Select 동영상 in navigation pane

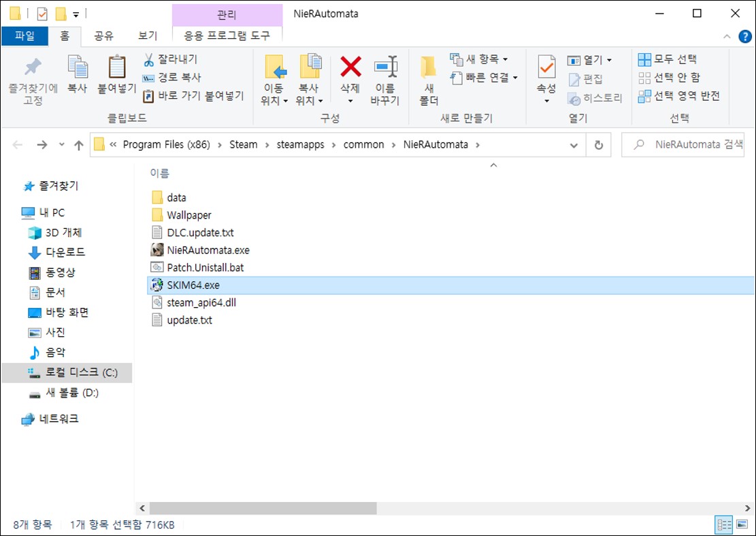pyautogui.click(x=52, y=272)
